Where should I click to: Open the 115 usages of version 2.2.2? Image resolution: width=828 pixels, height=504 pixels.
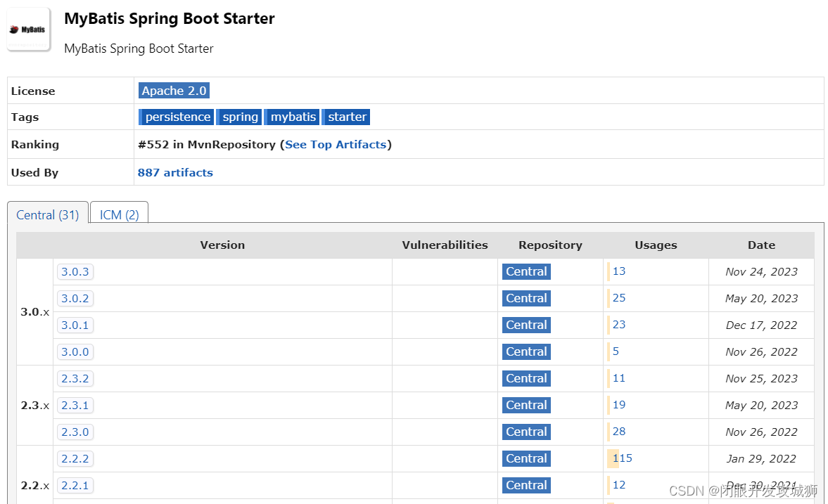(x=622, y=458)
